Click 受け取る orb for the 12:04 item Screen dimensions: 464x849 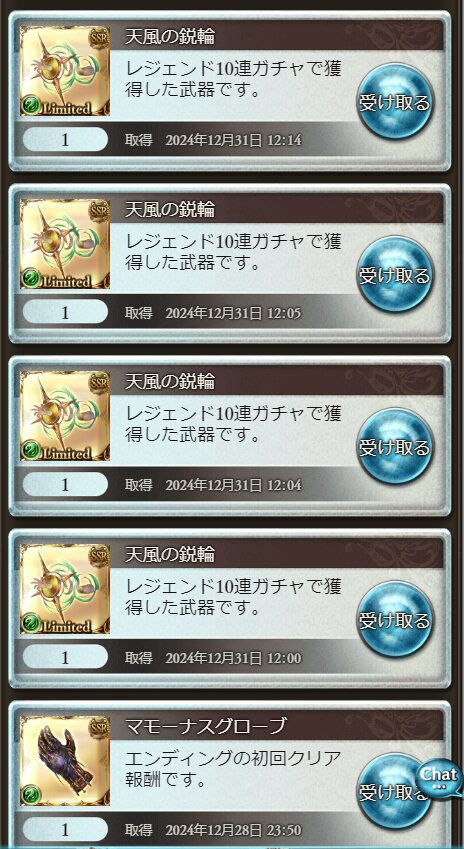pyautogui.click(x=395, y=446)
